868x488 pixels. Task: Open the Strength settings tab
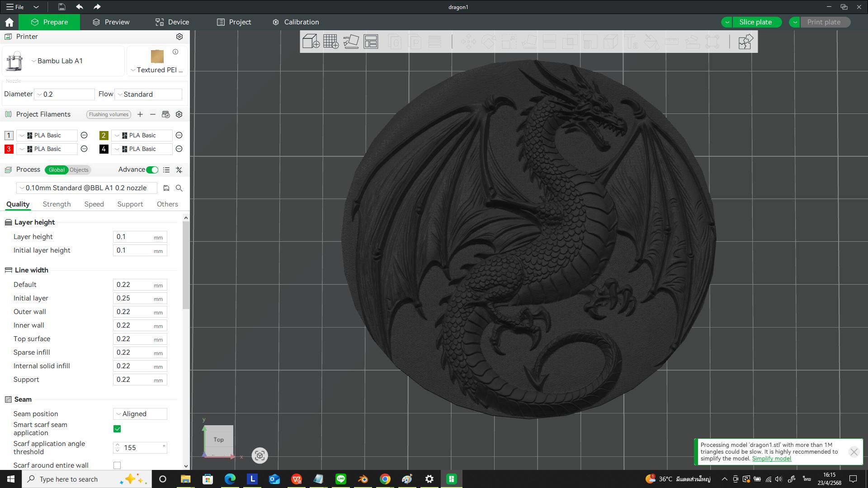pyautogui.click(x=56, y=204)
